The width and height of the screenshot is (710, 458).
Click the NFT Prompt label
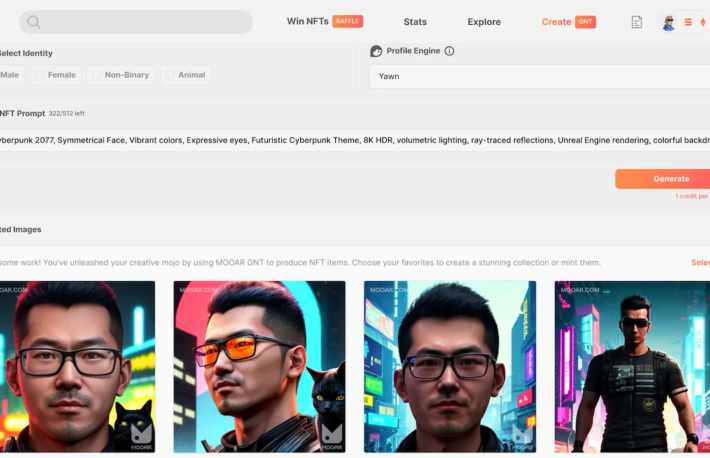22,113
